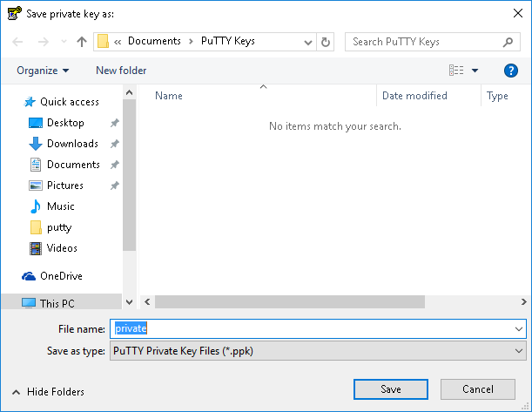Select Quick access in the navigation pane
Screen dimensions: 532x412
61,102
